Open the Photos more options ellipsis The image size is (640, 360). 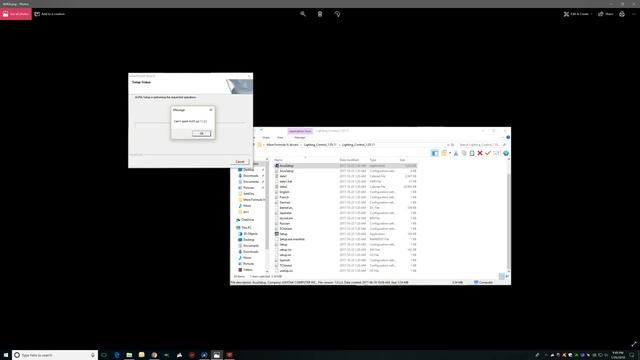coord(634,14)
